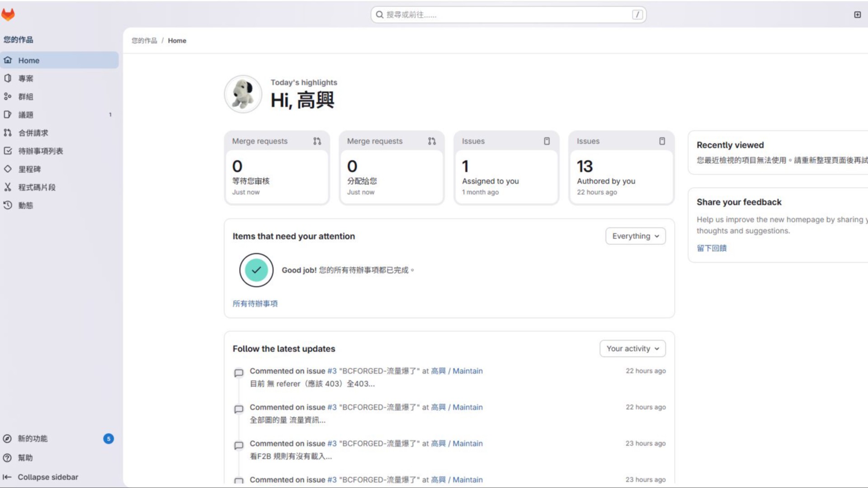
Task: Switch to Home via the breadcrumb
Action: pos(177,41)
